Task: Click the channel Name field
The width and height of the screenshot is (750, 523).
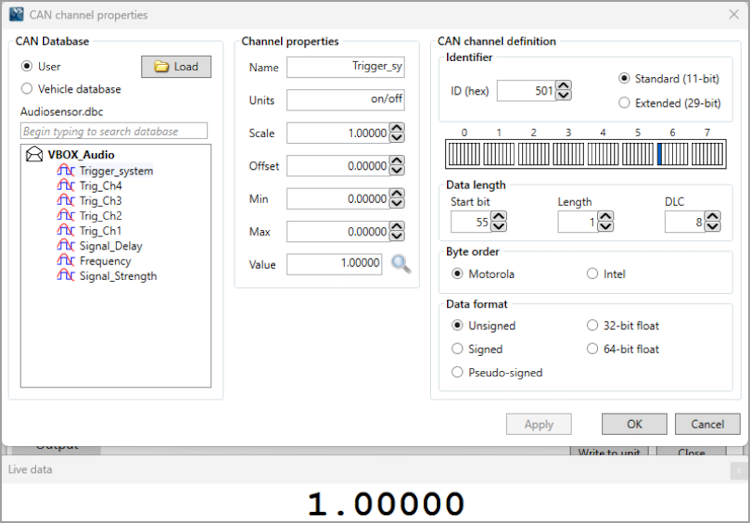Action: [x=345, y=67]
